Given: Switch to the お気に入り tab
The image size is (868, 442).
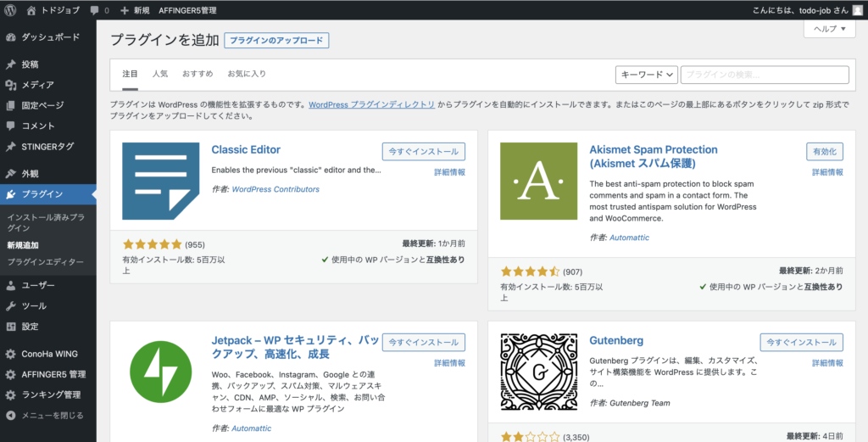Looking at the screenshot, I should pos(247,74).
